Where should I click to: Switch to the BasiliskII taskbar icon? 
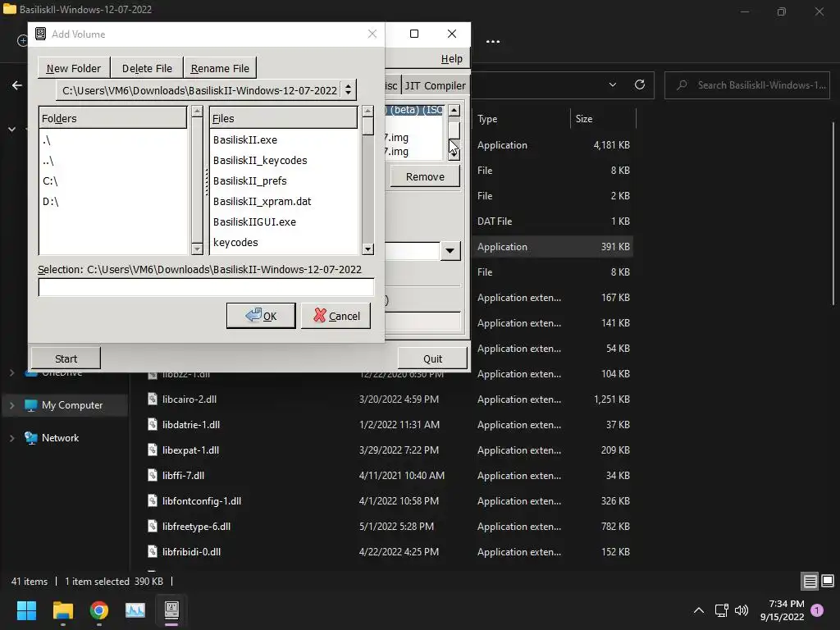(171, 609)
